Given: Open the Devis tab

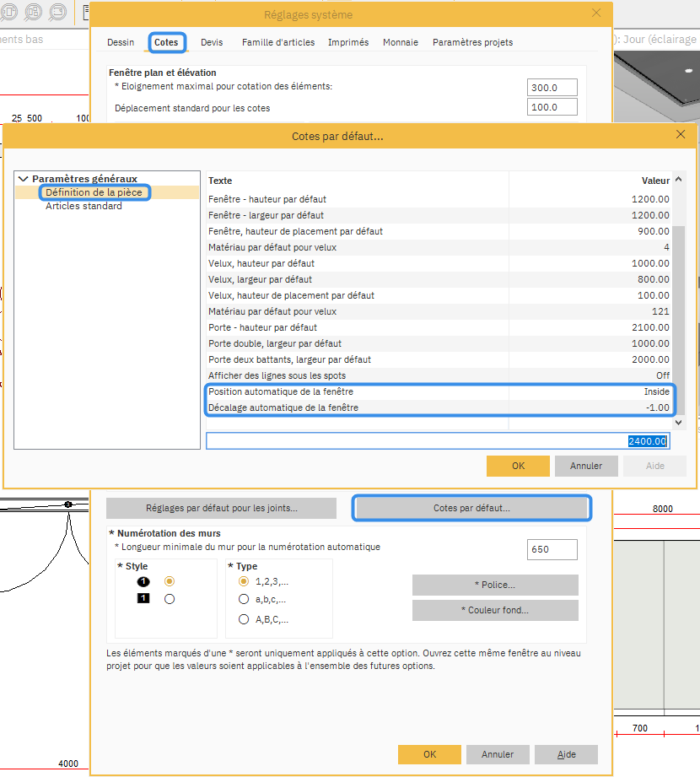Looking at the screenshot, I should click(212, 42).
